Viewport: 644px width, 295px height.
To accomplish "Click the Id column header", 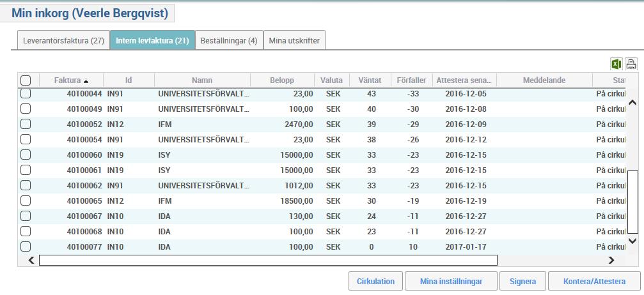I will tap(129, 80).
